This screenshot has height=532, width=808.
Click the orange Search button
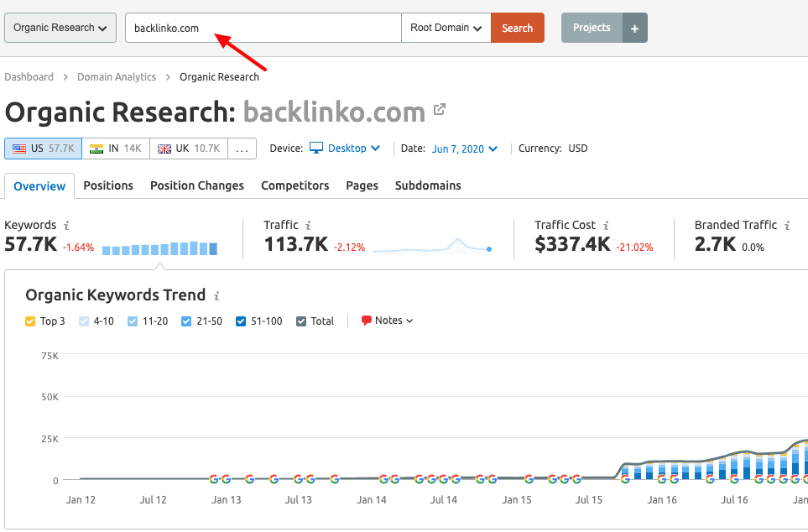[517, 28]
